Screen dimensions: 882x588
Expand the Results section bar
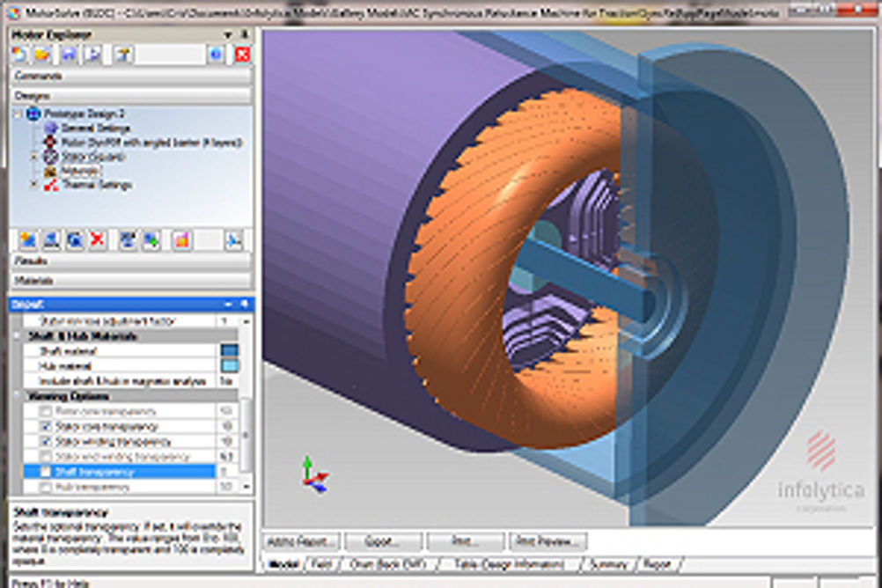click(x=131, y=261)
